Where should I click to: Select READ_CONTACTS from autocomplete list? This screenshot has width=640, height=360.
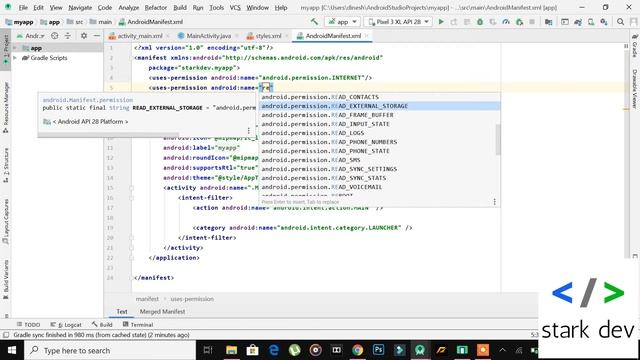click(x=379, y=97)
